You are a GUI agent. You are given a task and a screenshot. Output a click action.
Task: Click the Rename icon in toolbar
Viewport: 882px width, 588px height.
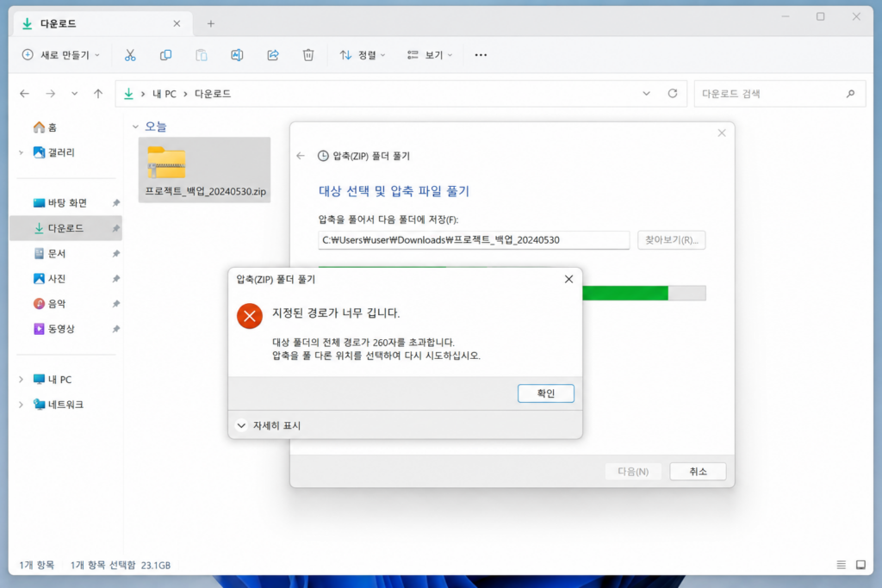pos(237,55)
